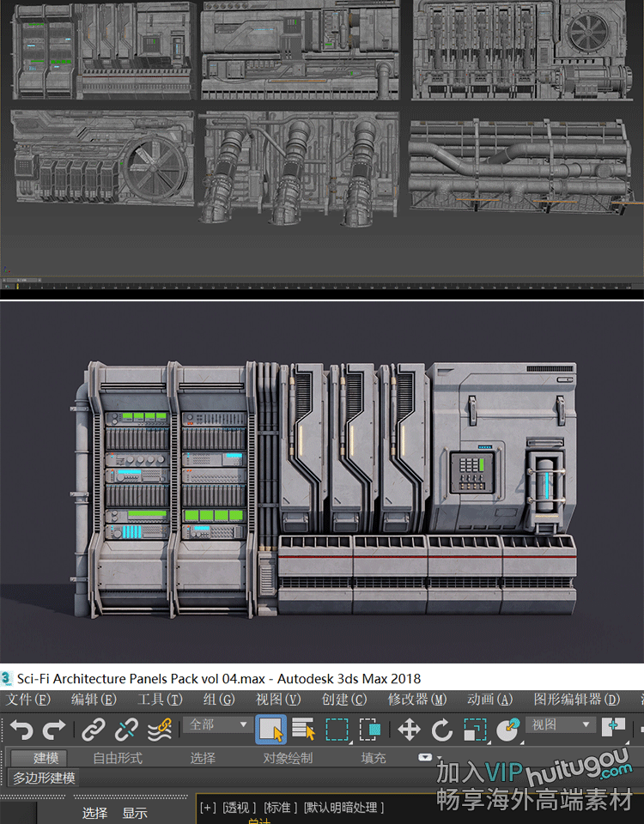Click the Bind to Space Warp icon
The height and width of the screenshot is (824, 644).
[x=159, y=730]
